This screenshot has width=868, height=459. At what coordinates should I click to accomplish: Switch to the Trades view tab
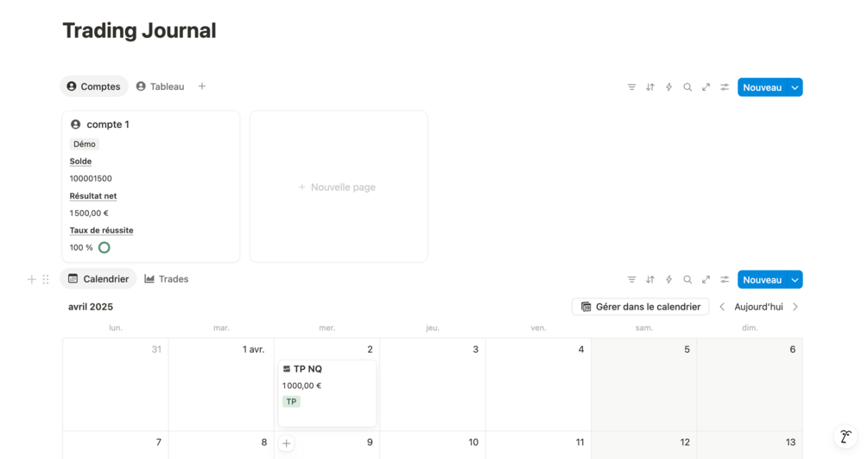(167, 279)
